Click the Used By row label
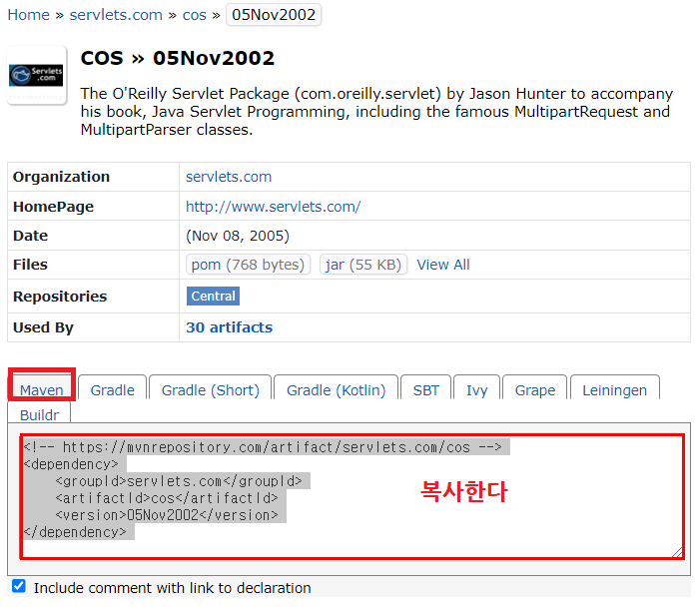The width and height of the screenshot is (700, 614). 43,327
